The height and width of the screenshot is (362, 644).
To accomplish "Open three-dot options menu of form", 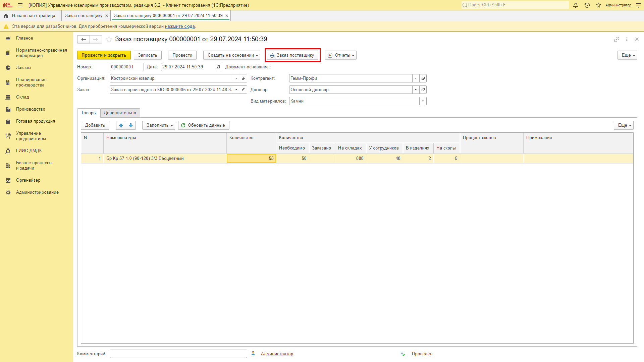I will tap(627, 39).
